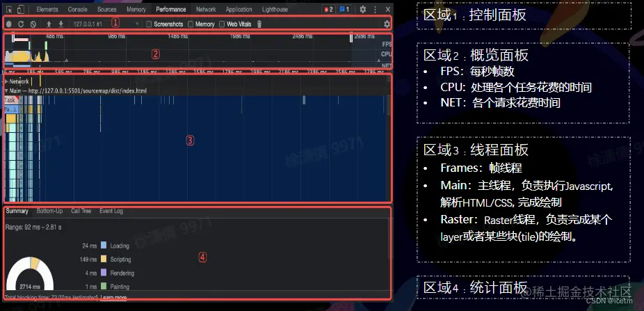This screenshot has width=644, height=311.
Task: Click the blue Loading legend swatch
Action: (104, 246)
